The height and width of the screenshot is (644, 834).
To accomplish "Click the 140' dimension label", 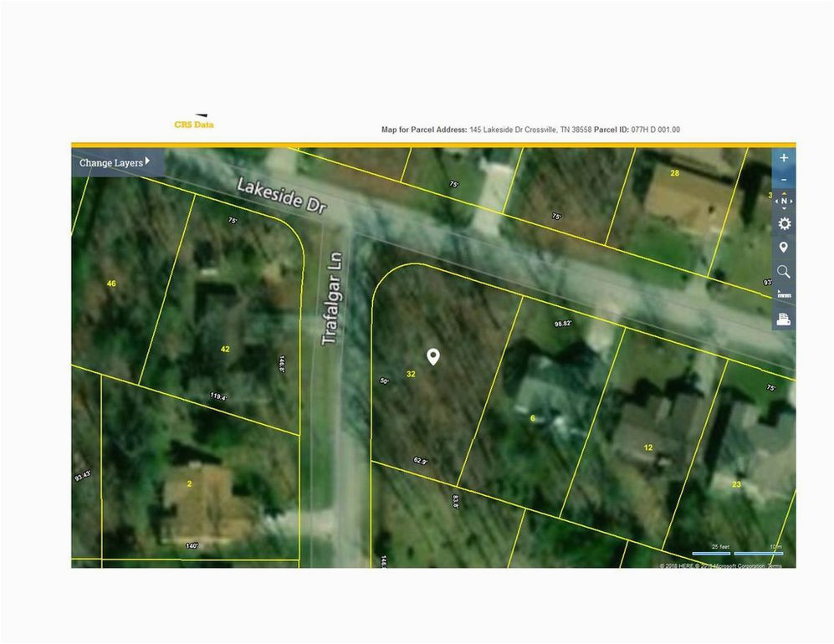I will [x=192, y=545].
